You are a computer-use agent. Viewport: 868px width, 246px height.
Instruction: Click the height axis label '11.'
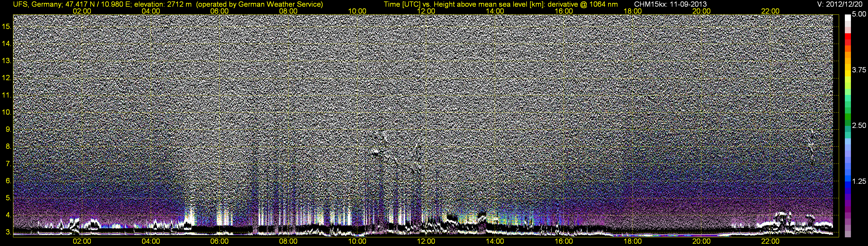tap(6, 95)
